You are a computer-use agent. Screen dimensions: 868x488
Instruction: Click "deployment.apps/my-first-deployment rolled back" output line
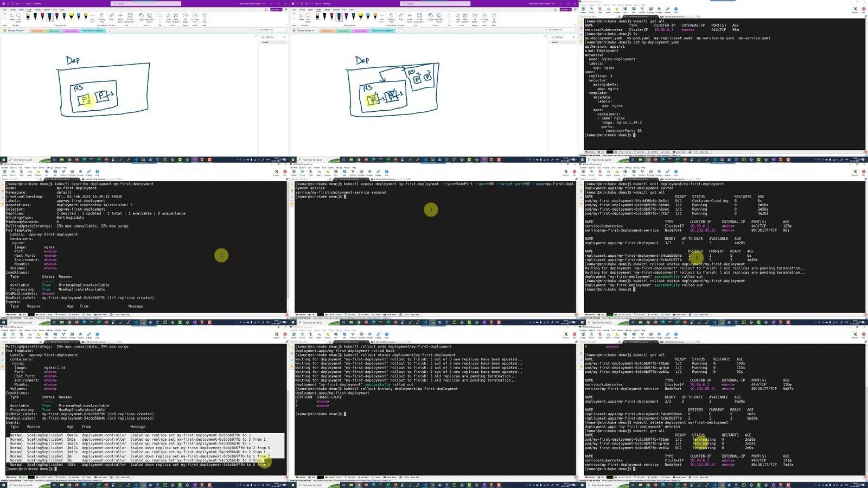click(x=345, y=351)
